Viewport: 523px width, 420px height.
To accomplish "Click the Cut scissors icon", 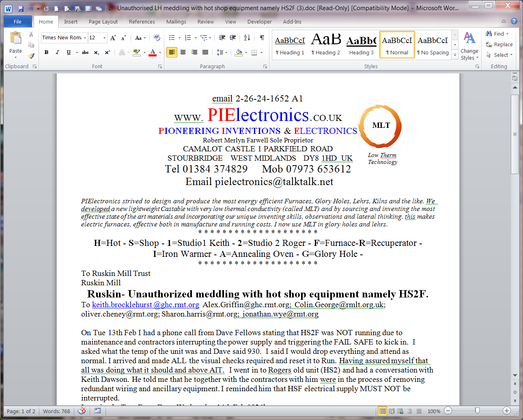I will (31, 34).
